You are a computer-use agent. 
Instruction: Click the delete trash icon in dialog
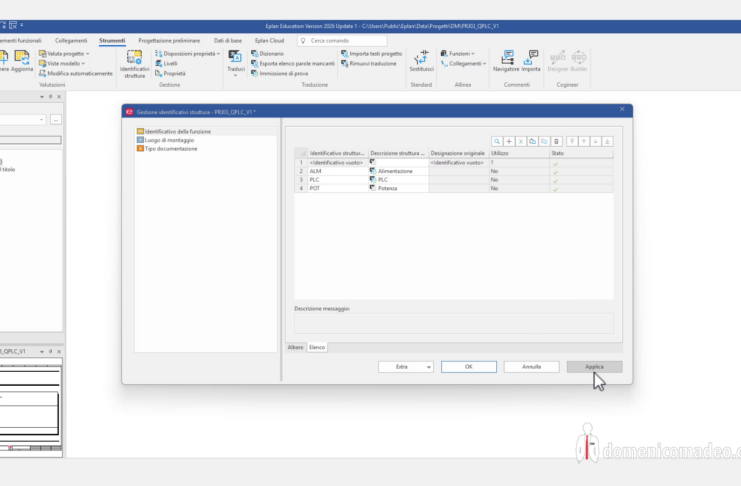556,142
